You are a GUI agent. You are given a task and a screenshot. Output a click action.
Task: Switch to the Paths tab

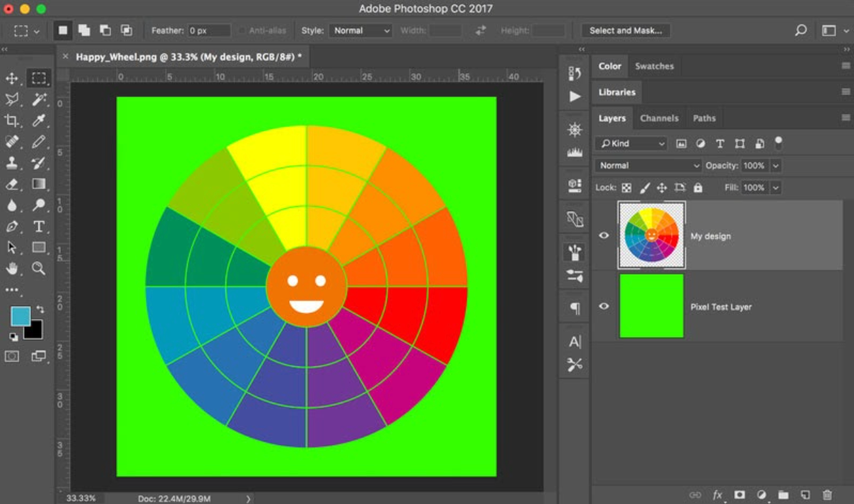click(704, 118)
